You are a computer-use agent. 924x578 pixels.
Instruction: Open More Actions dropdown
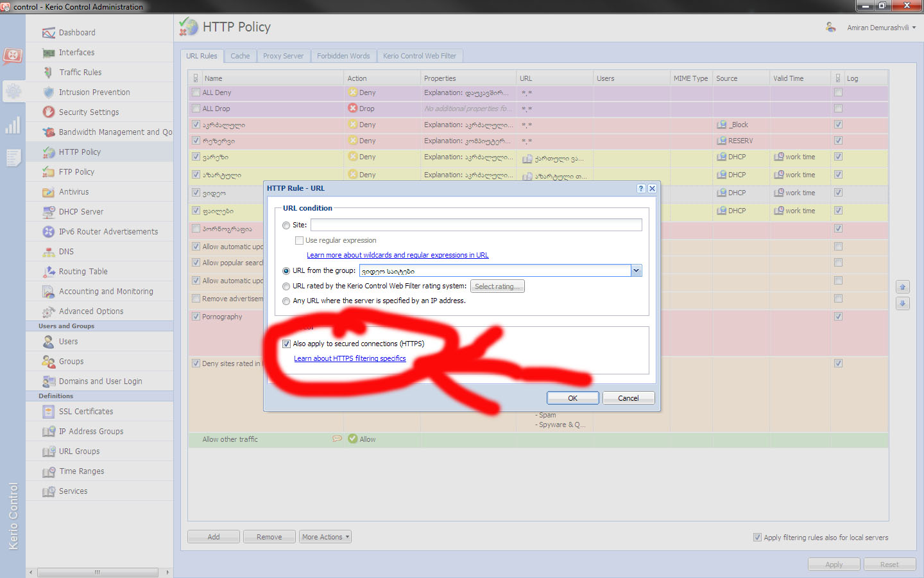point(325,537)
